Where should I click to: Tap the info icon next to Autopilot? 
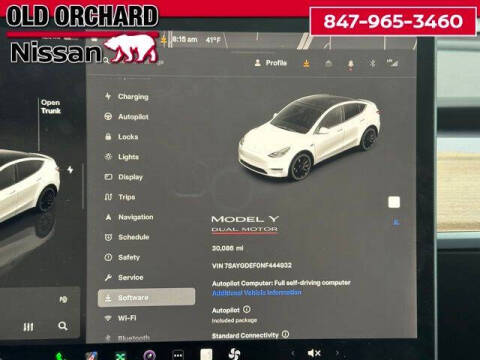click(x=247, y=309)
